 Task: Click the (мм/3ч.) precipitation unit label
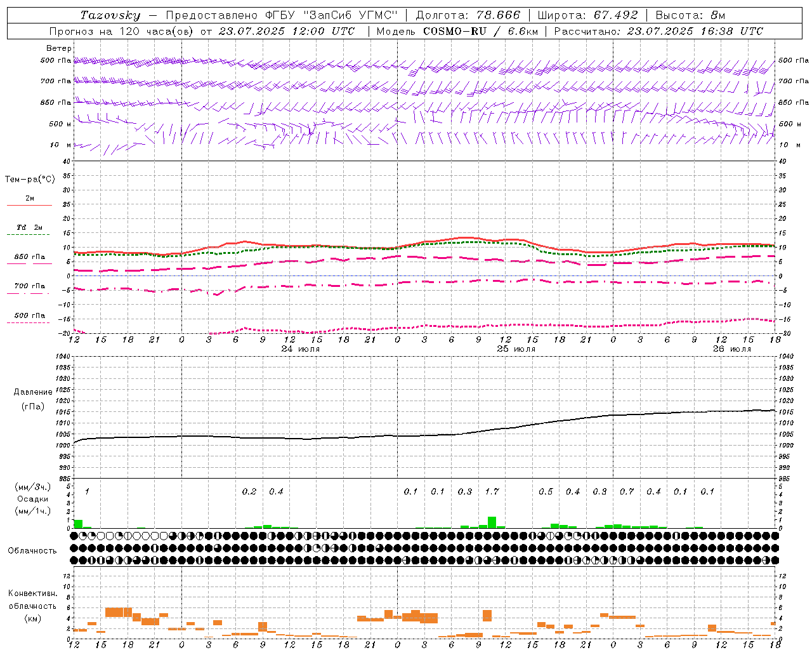coord(33,487)
